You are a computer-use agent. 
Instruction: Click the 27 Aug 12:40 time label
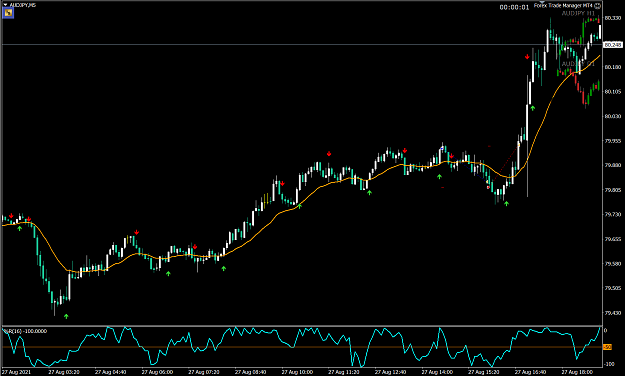click(390, 372)
